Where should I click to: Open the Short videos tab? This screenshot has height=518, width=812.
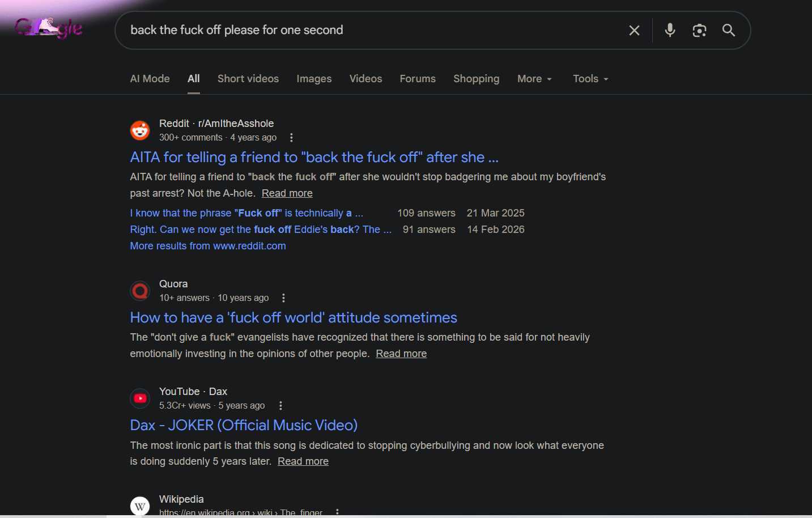(x=248, y=79)
